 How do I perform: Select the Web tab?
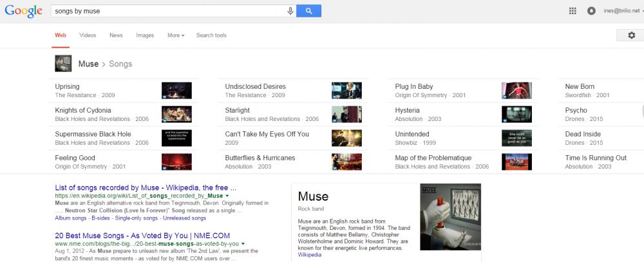point(61,35)
